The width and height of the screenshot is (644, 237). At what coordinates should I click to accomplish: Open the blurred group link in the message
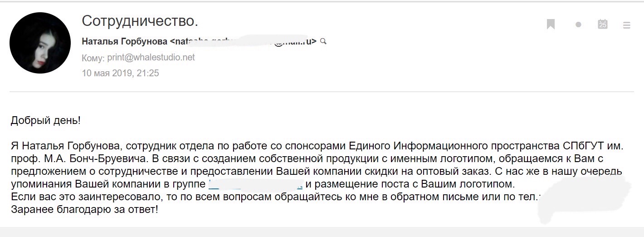pyautogui.click(x=255, y=185)
